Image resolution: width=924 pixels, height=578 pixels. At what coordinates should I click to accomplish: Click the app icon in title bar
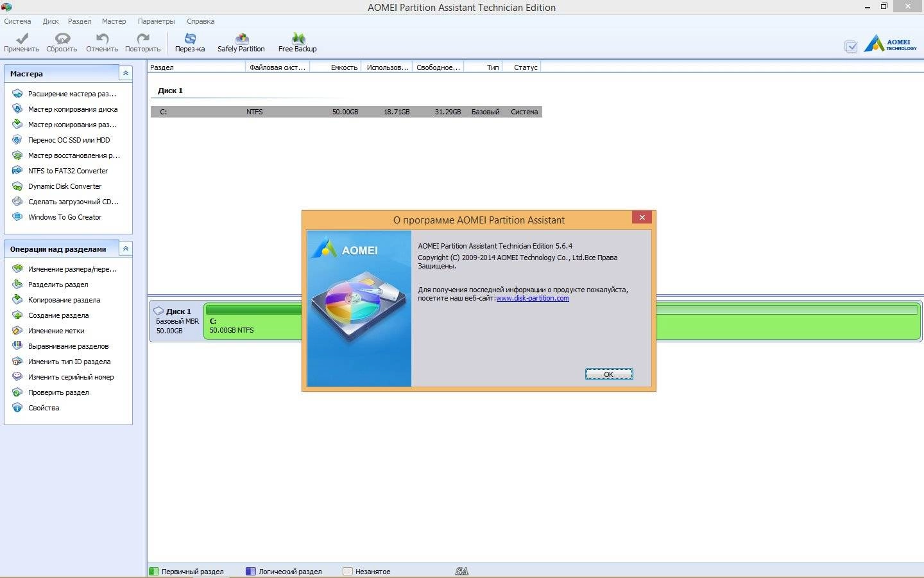click(x=6, y=7)
